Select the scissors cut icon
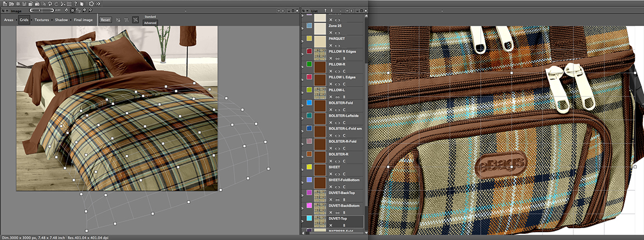 (63, 4)
